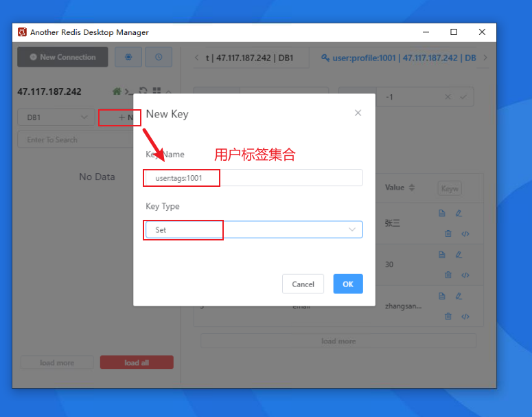Confirm TTL with checkmark icon
Screen dimensions: 532x417
click(x=463, y=97)
